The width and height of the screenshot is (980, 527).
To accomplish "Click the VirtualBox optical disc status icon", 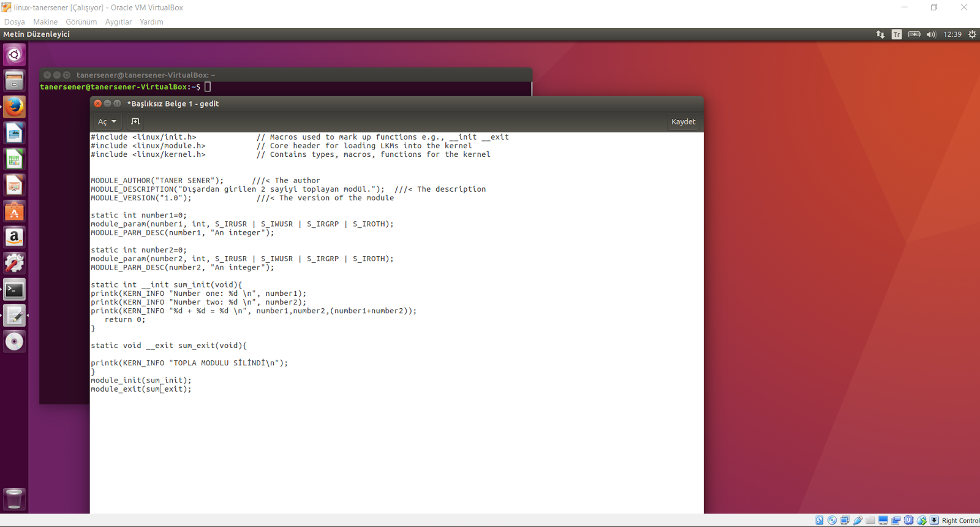I will pyautogui.click(x=832, y=520).
